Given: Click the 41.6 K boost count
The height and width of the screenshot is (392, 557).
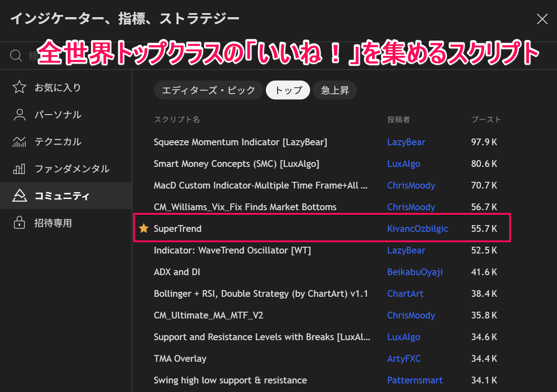Looking at the screenshot, I should pos(484,272).
